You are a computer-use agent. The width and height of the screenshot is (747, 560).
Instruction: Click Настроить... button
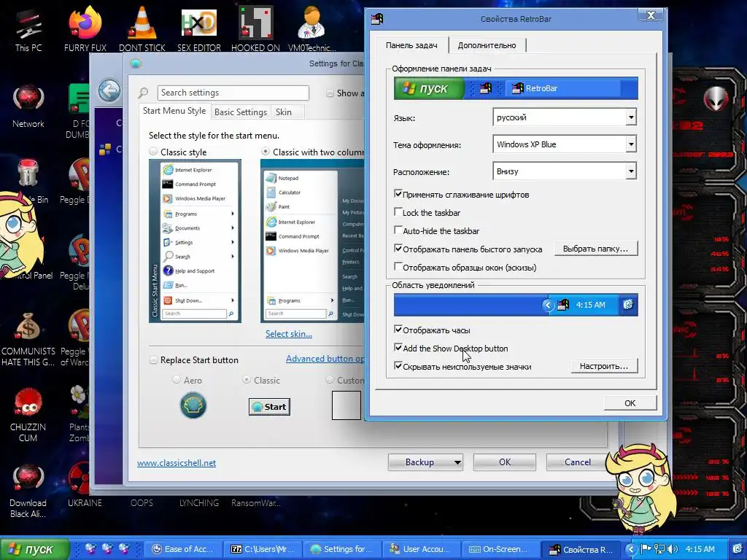click(603, 366)
